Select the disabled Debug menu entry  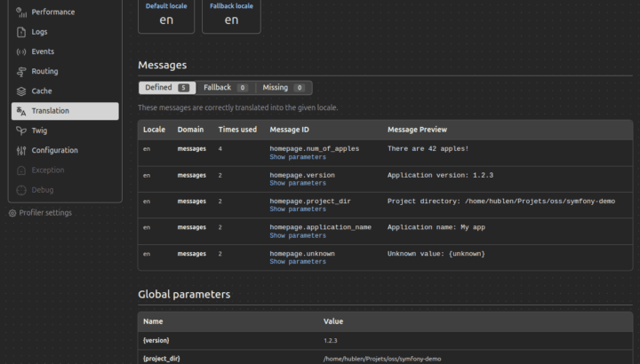[x=65, y=190]
